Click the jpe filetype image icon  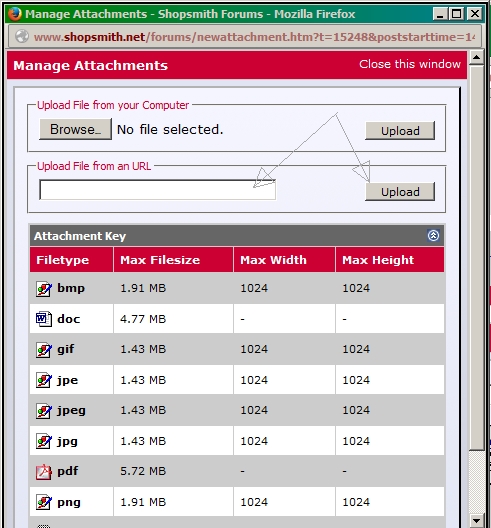(44, 380)
